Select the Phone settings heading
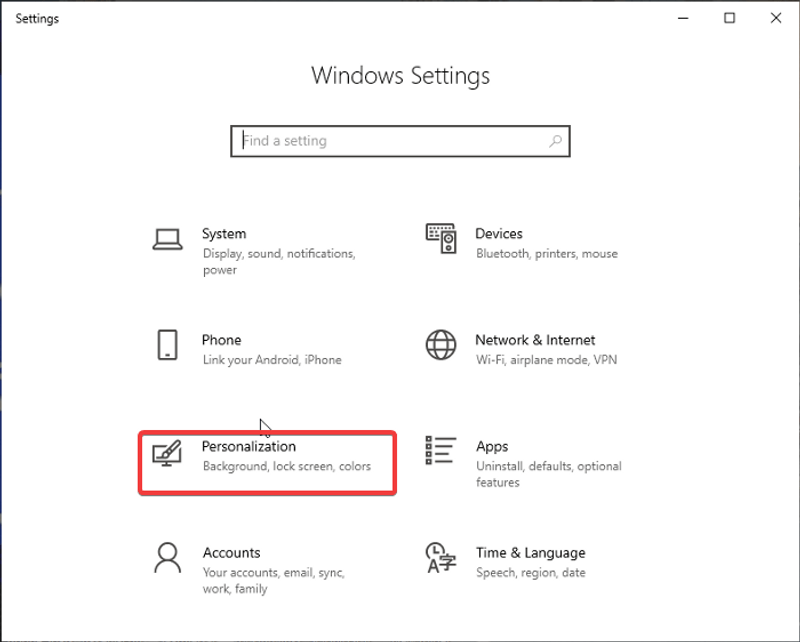Image resolution: width=800 pixels, height=642 pixels. tap(221, 340)
